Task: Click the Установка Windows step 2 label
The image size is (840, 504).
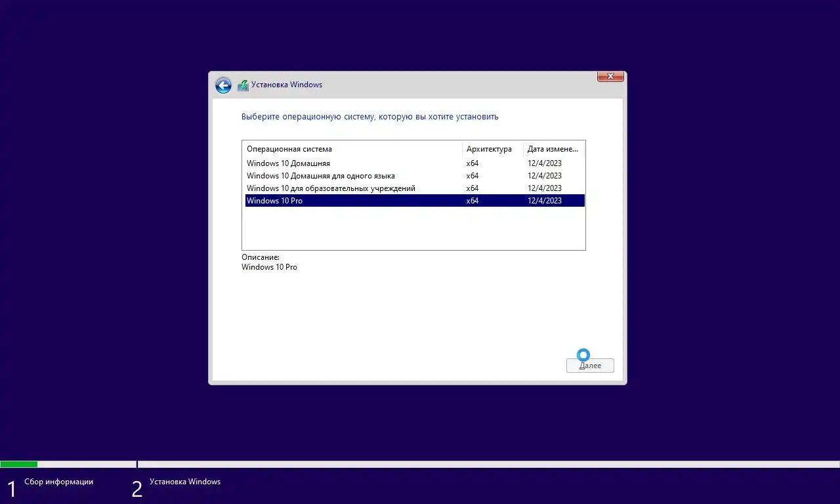Action: point(185,482)
